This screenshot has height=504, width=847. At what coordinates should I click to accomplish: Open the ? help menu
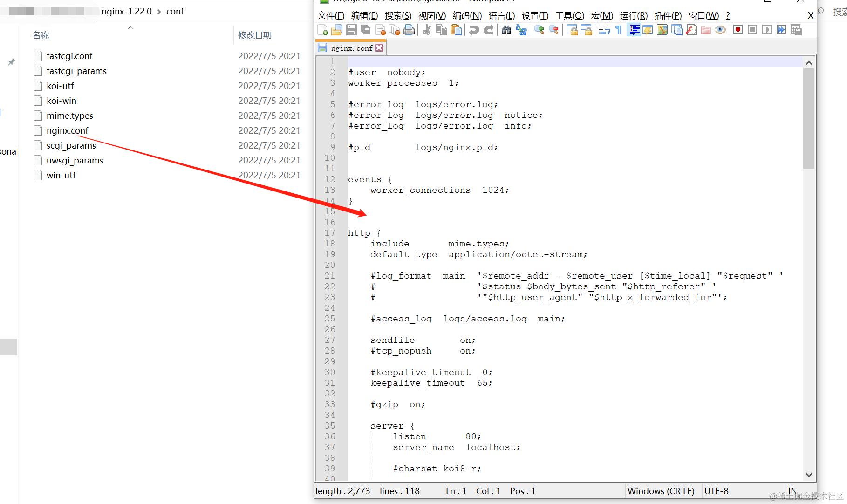[728, 16]
